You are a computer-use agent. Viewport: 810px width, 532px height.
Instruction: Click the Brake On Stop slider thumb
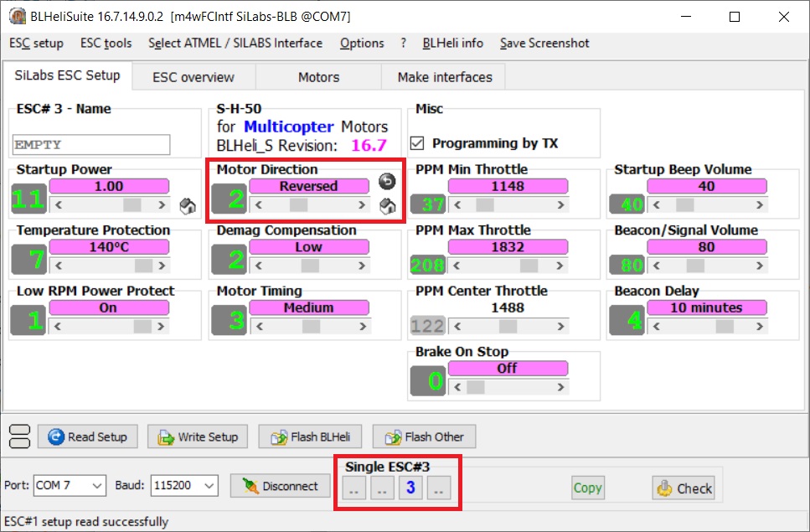[475, 387]
